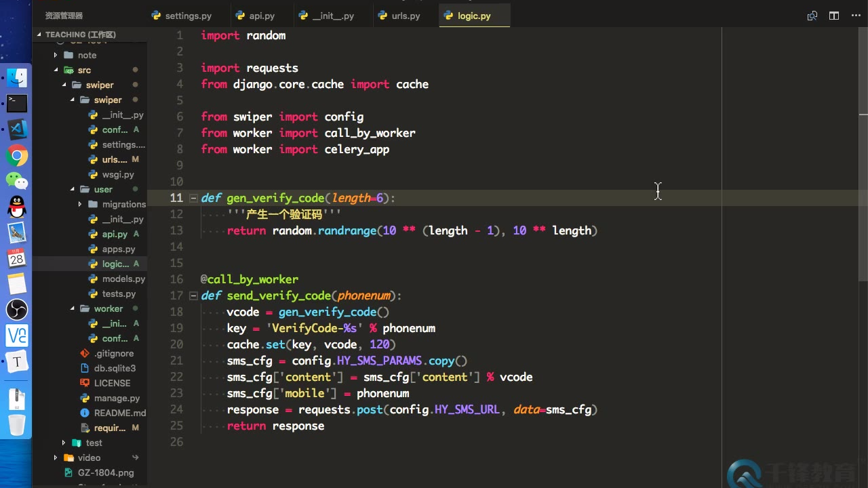Viewport: 868px width, 488px height.
Task: Fold the gen_verify_code function at line 11
Action: (x=193, y=198)
